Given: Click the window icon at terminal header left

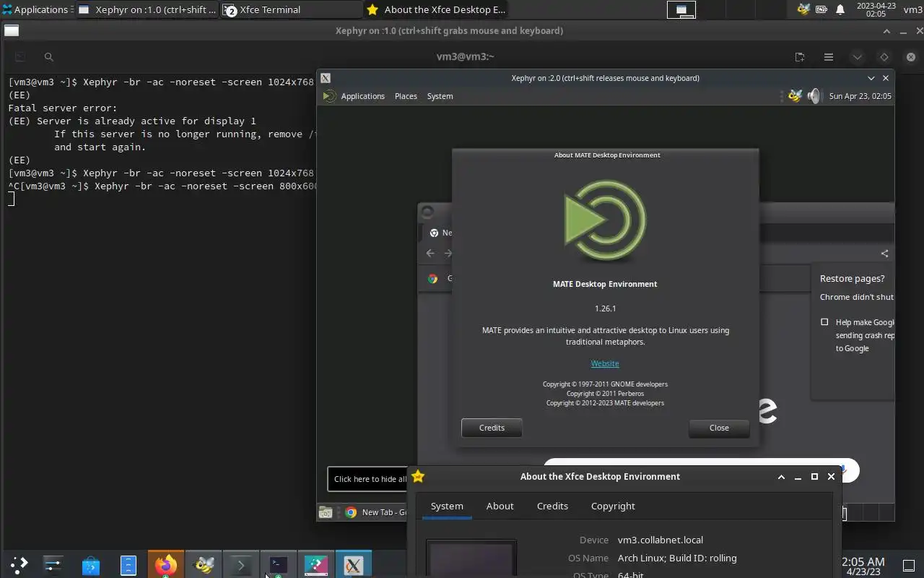Looking at the screenshot, I should 20,57.
